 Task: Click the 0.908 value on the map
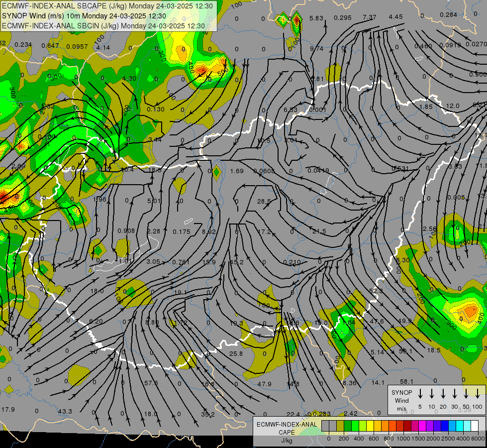pyautogui.click(x=126, y=230)
